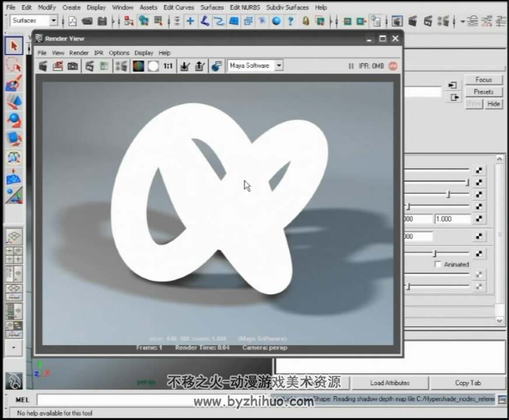Remove image icon in Render View

(200, 66)
